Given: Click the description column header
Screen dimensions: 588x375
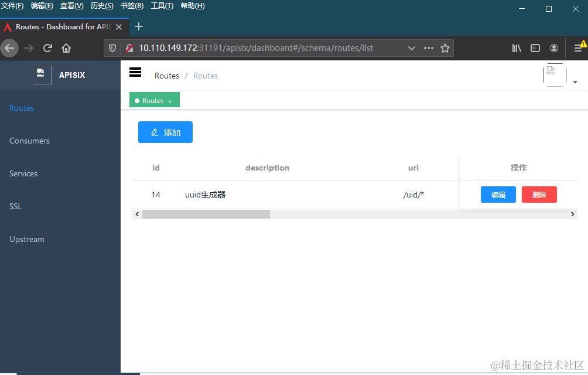Looking at the screenshot, I should pyautogui.click(x=268, y=168).
